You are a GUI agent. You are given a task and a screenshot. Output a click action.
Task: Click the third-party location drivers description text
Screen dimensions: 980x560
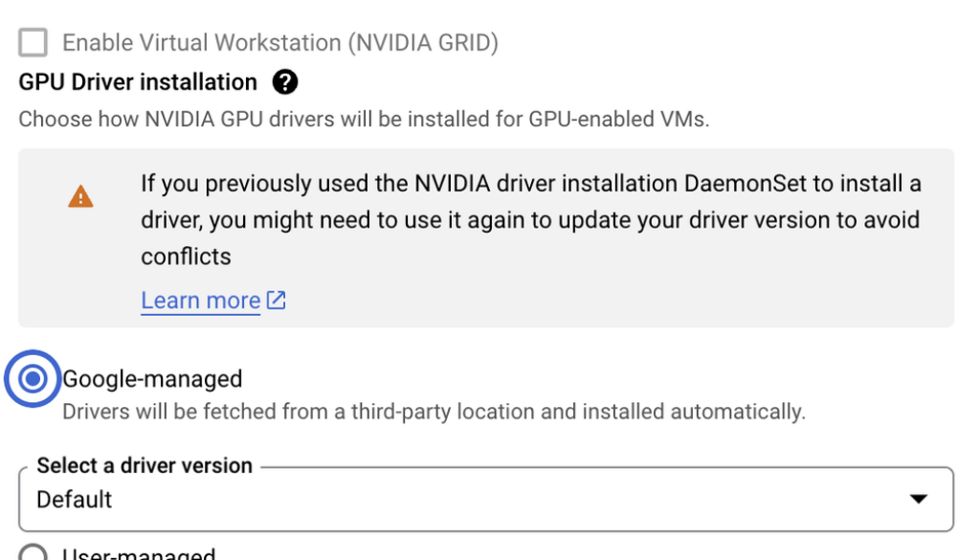(x=434, y=412)
